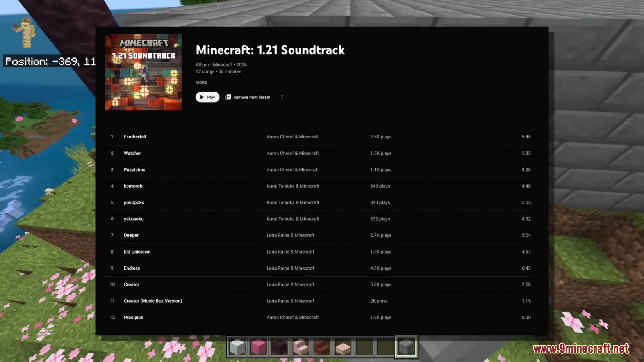644x362 pixels.
Task: Click the 1.21 Soundtrack album cover thumbnail
Action: pyautogui.click(x=143, y=72)
